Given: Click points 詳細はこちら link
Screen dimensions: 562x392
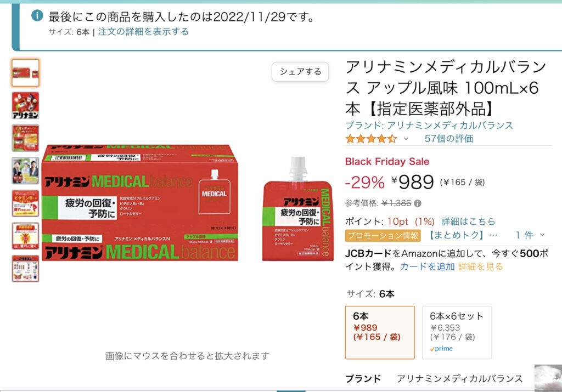Looking at the screenshot, I should point(468,221).
